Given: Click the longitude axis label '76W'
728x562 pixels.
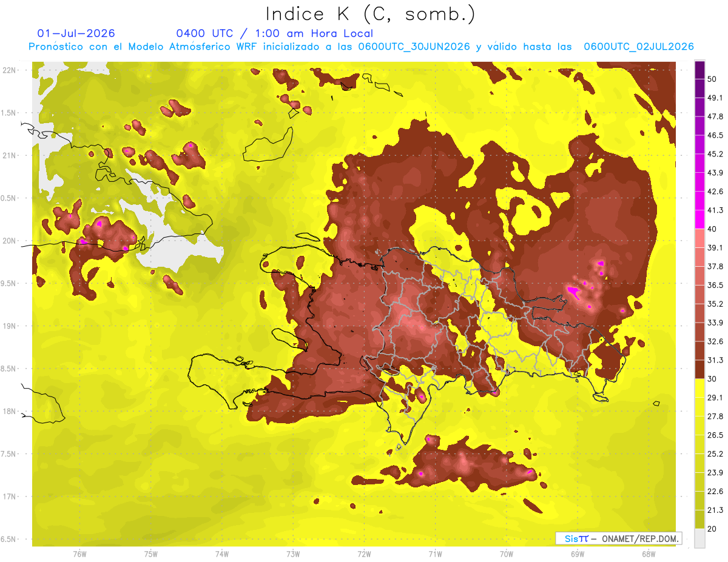Looking at the screenshot, I should pyautogui.click(x=79, y=554).
